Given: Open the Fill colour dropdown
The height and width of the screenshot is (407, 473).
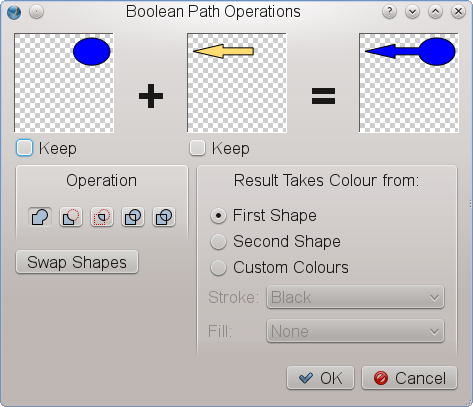Looking at the screenshot, I should click(355, 331).
